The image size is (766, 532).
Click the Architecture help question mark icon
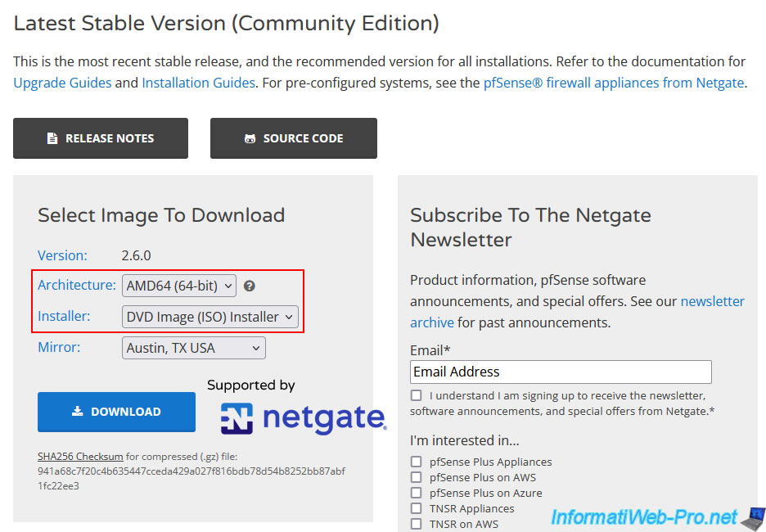249,286
